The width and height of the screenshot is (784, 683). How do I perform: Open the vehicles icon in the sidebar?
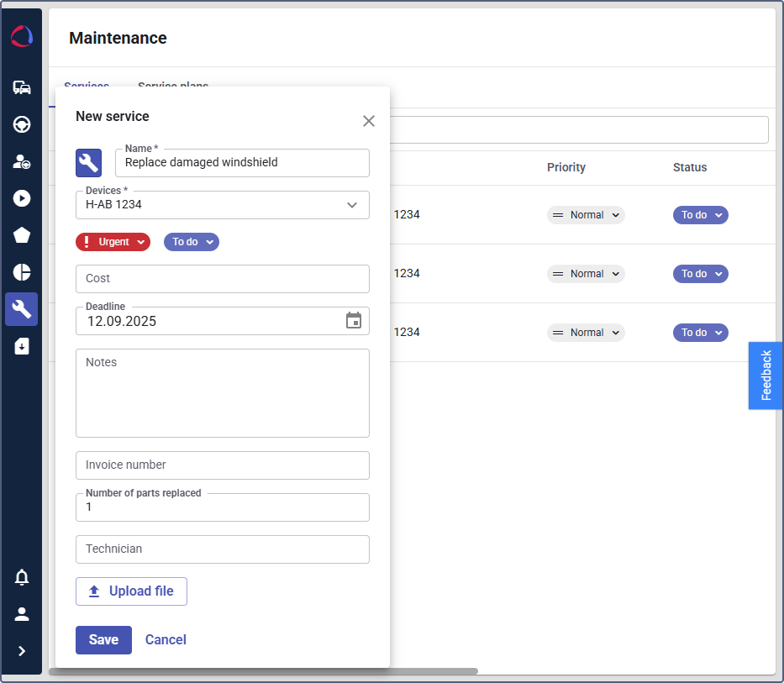(22, 87)
